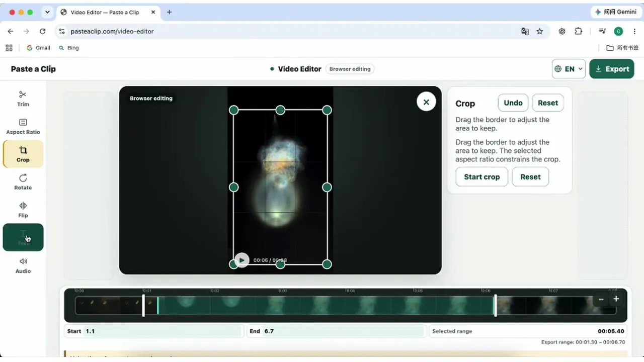Click the Browser editing badge in header
The width and height of the screenshot is (644, 362).
coord(350,69)
